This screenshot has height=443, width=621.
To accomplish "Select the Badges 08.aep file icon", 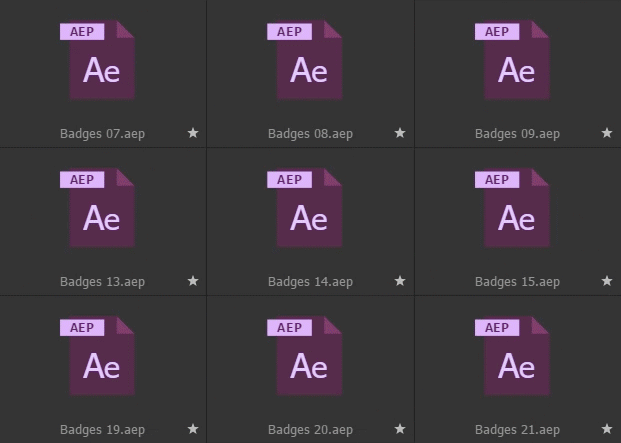I will pyautogui.click(x=309, y=62).
